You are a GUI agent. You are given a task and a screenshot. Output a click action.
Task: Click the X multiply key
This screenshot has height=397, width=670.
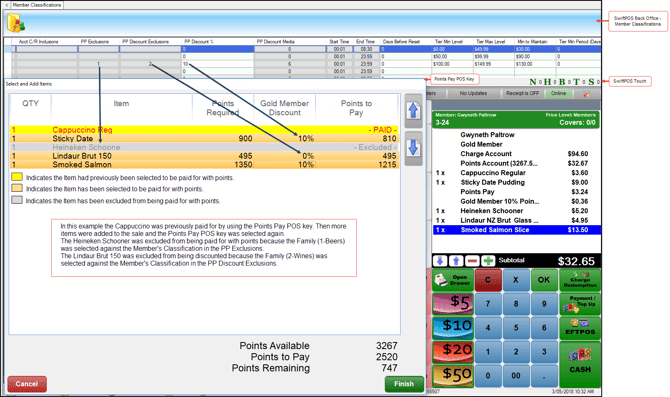click(516, 280)
